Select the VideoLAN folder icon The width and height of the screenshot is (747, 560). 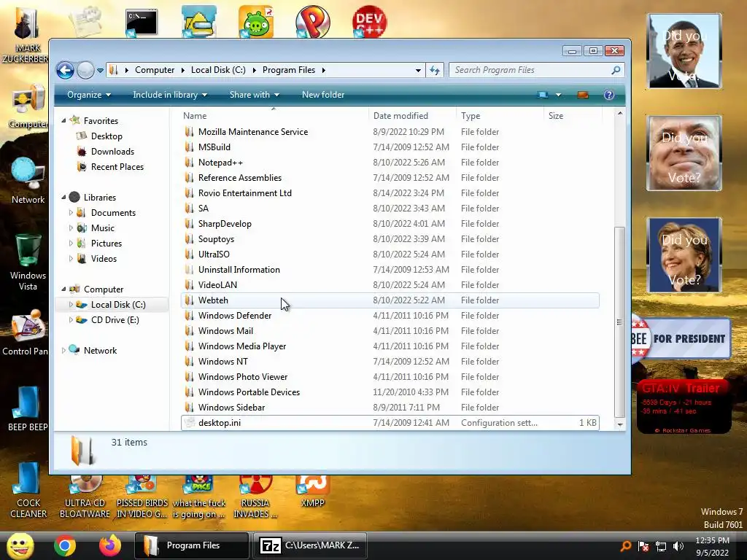(190, 285)
